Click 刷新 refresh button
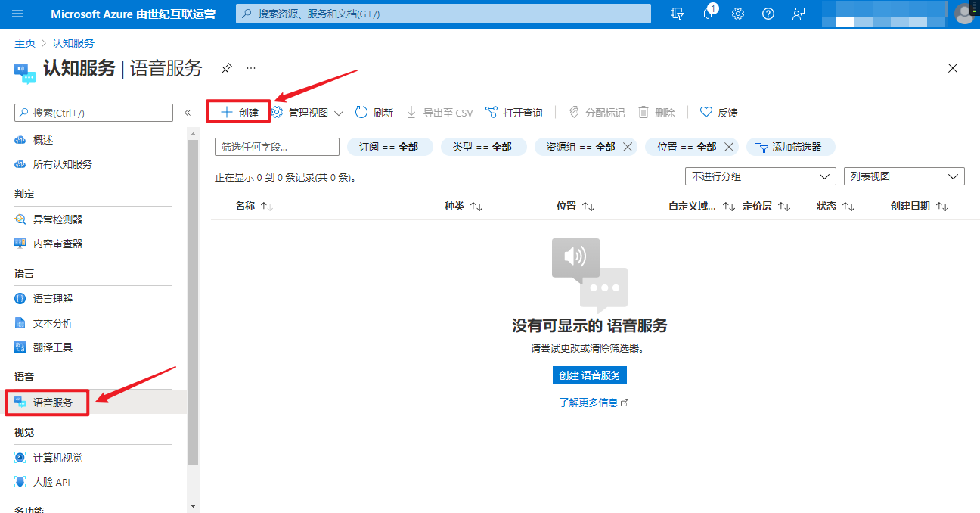The width and height of the screenshot is (980, 513). click(374, 113)
